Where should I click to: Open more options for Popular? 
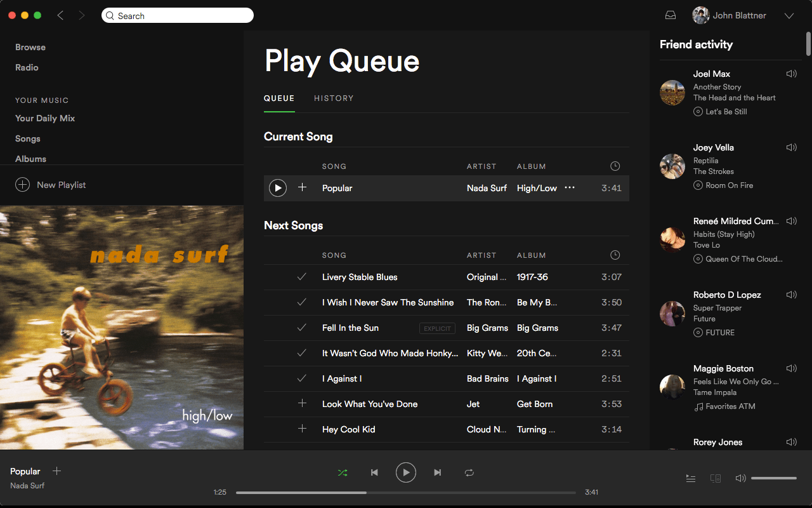pos(570,187)
